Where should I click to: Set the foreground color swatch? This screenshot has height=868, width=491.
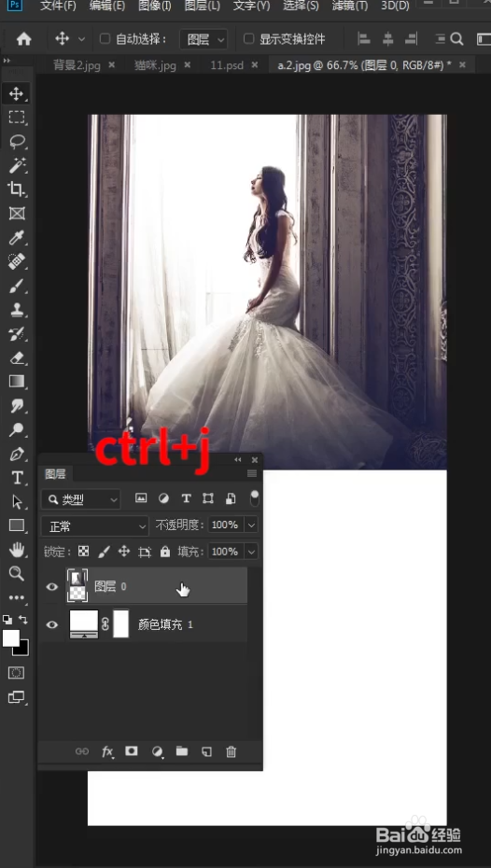[x=10, y=637]
